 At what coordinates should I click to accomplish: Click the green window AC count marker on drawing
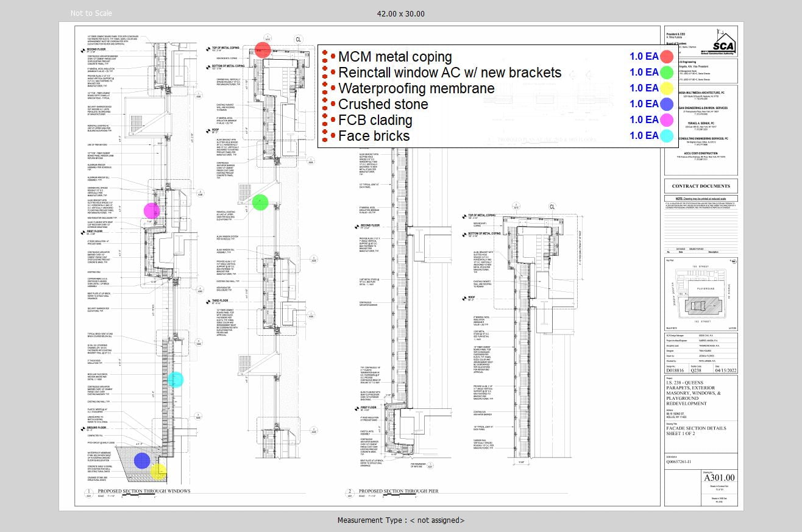260,202
